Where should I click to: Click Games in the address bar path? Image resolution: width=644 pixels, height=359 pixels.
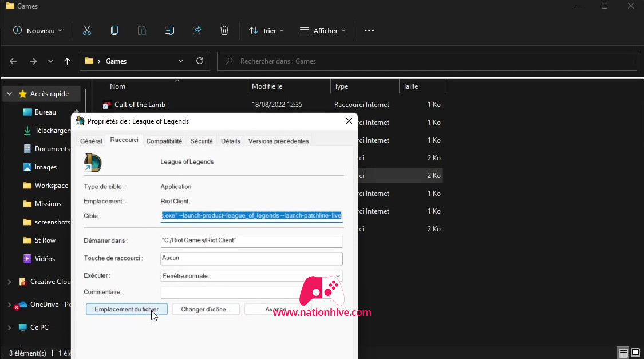(116, 61)
